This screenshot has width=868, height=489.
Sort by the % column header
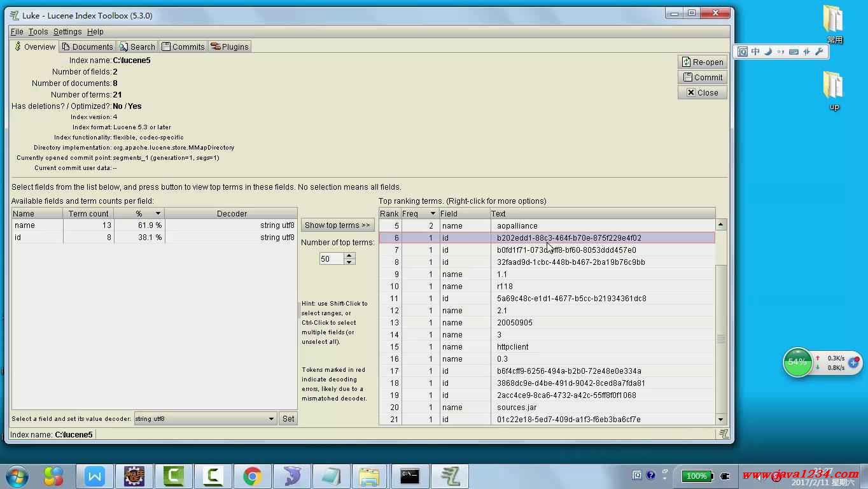139,213
